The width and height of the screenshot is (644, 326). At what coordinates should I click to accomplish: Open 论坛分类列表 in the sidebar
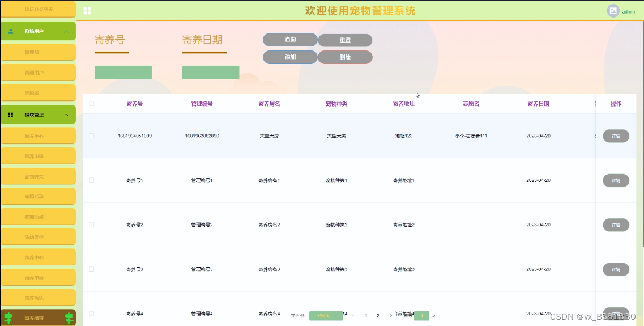click(39, 9)
